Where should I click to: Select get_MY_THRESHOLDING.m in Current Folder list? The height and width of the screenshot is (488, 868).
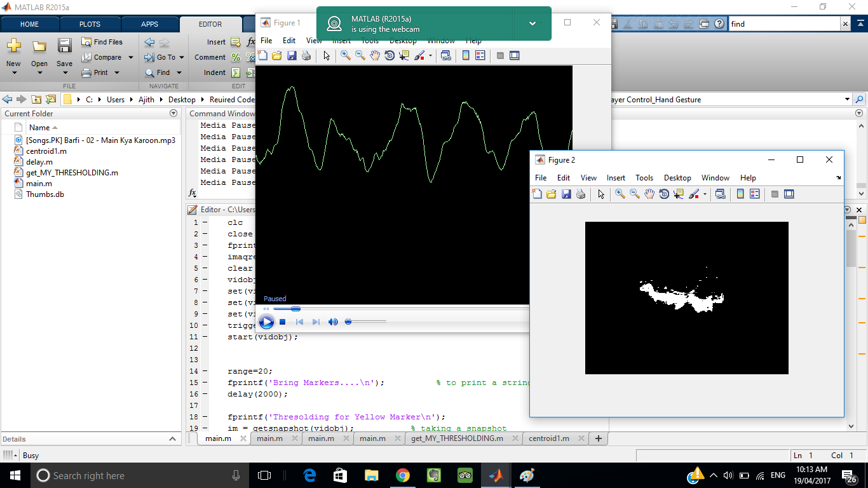72,172
